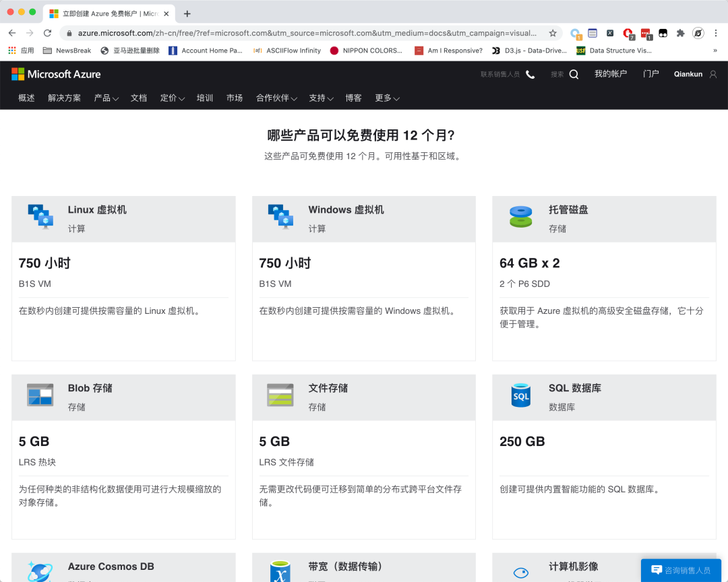Open the NIPPON COLORS bookmark

point(366,50)
